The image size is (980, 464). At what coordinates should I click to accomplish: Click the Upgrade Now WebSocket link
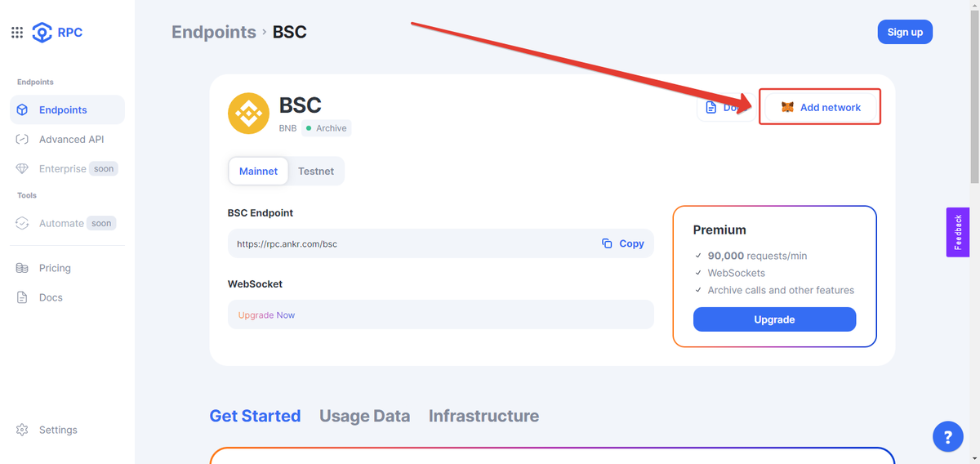coord(266,315)
